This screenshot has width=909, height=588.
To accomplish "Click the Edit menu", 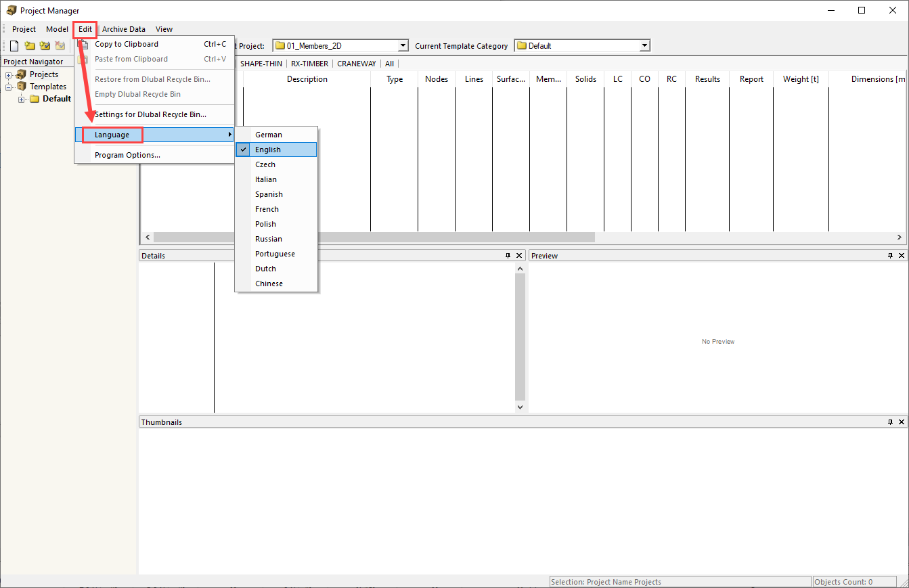I will [x=85, y=29].
